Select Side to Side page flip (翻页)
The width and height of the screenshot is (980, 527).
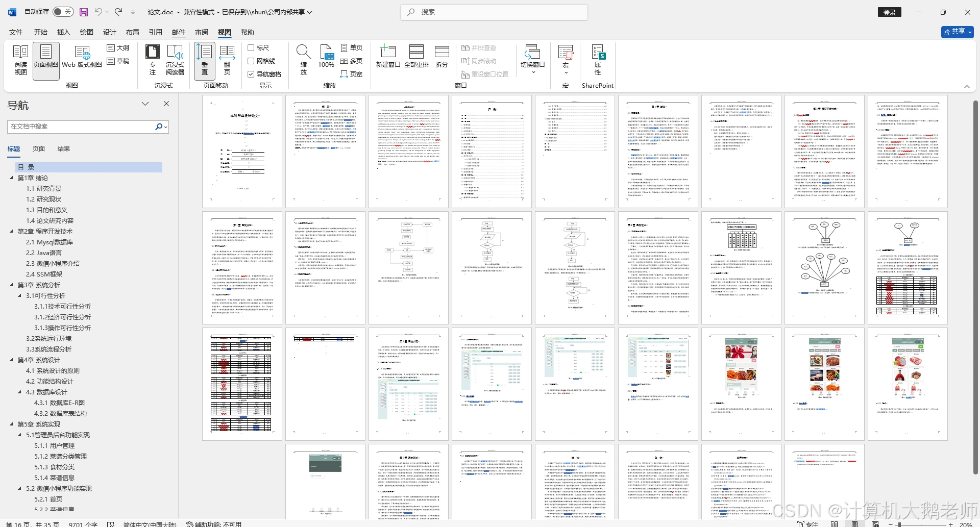click(227, 60)
